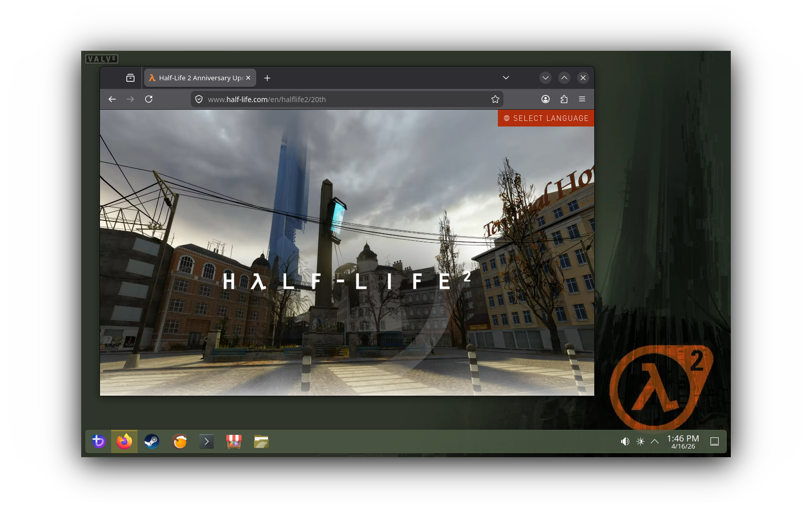View site tracking protection shield
Image resolution: width=812 pixels, height=508 pixels.
pyautogui.click(x=199, y=99)
